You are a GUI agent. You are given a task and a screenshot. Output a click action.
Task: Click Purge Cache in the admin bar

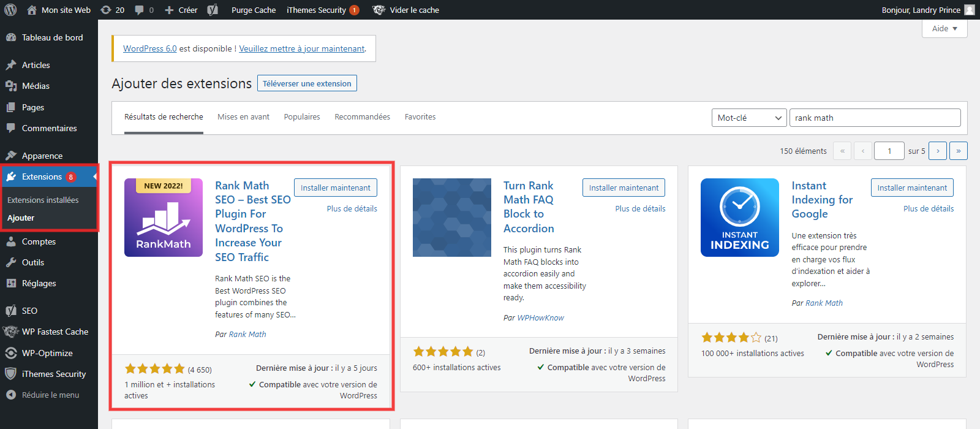tap(254, 10)
